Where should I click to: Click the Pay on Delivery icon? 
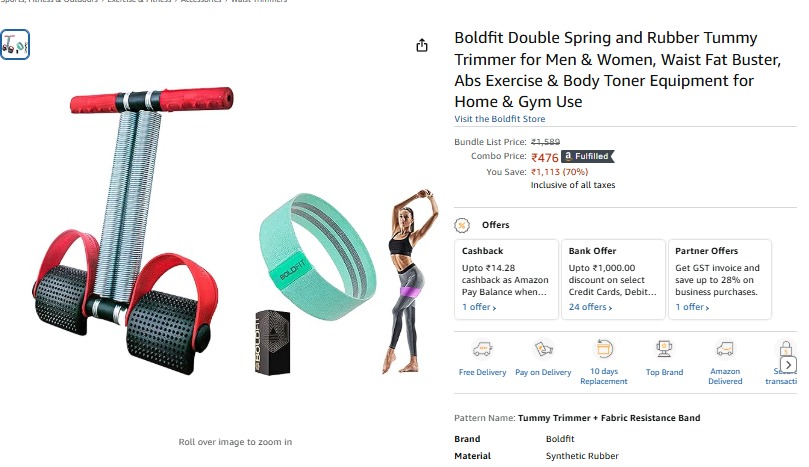[543, 349]
